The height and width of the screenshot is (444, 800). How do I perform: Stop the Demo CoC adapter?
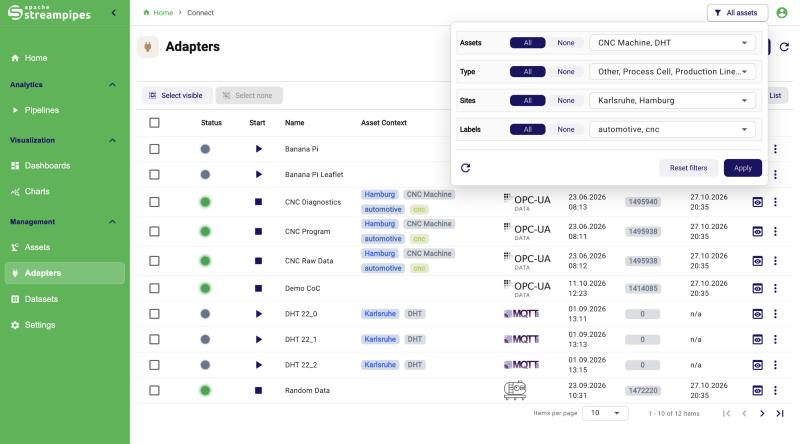pos(259,288)
